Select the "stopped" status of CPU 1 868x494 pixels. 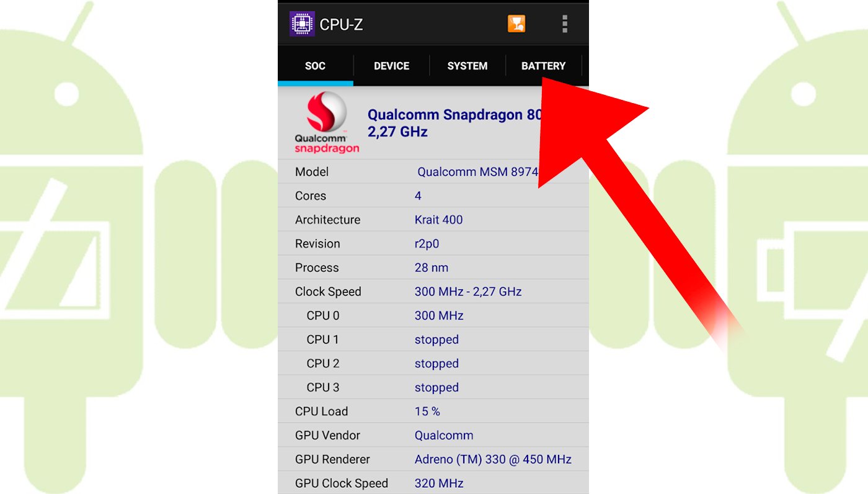pos(436,339)
